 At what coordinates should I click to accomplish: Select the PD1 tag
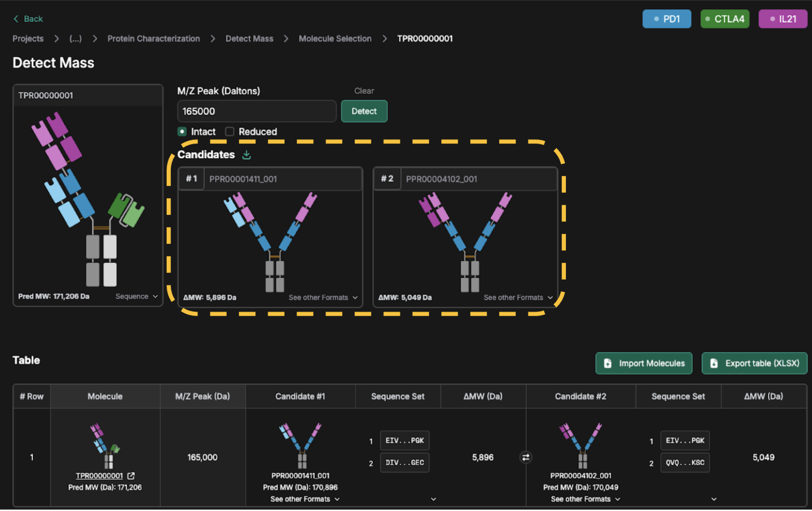pos(666,19)
